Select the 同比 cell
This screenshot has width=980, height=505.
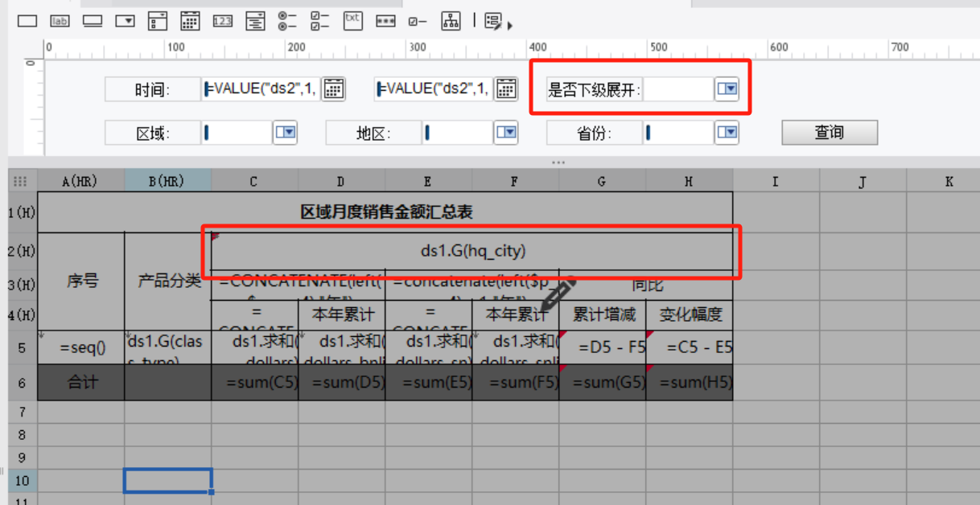(646, 285)
